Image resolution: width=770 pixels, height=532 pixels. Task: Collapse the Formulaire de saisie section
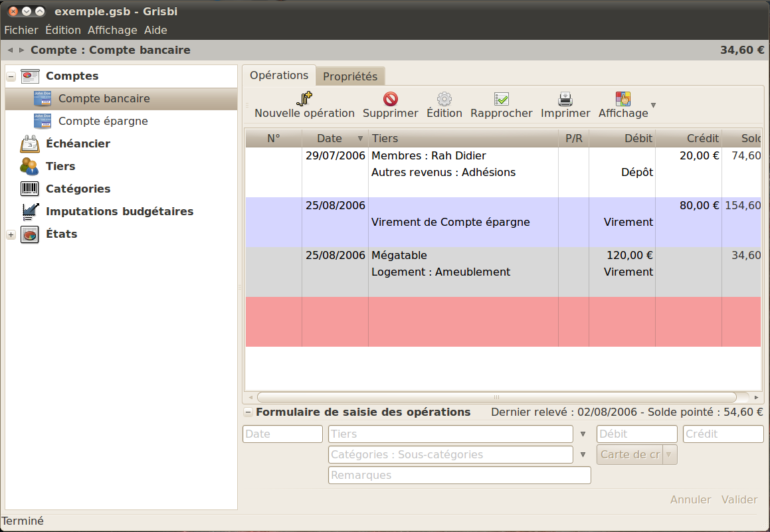point(248,412)
